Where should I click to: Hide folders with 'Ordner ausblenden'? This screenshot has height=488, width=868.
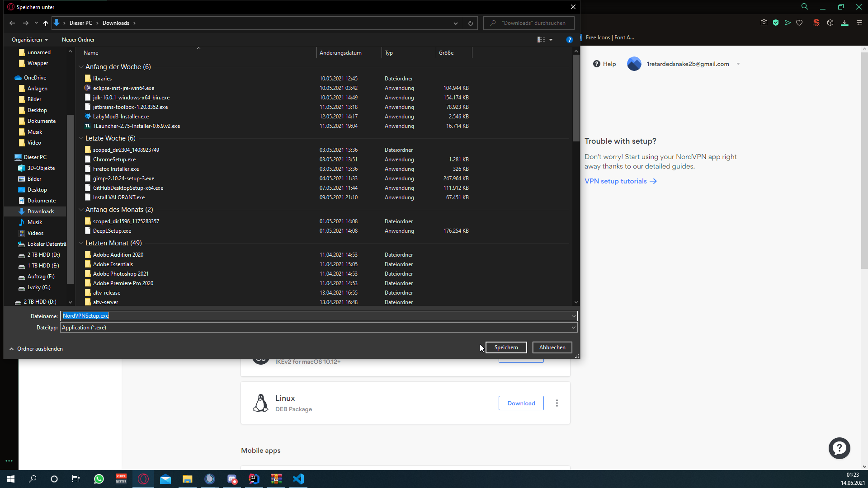pyautogui.click(x=36, y=349)
